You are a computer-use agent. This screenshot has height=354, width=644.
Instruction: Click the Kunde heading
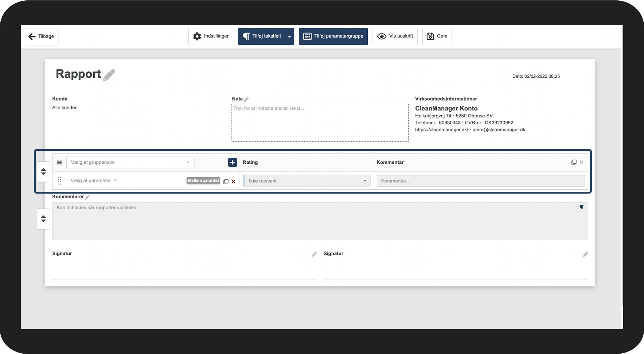[x=60, y=99]
